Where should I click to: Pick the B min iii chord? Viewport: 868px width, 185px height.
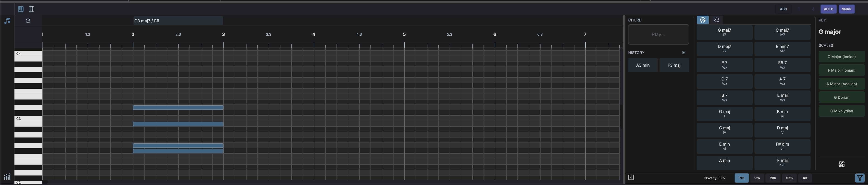point(782,114)
